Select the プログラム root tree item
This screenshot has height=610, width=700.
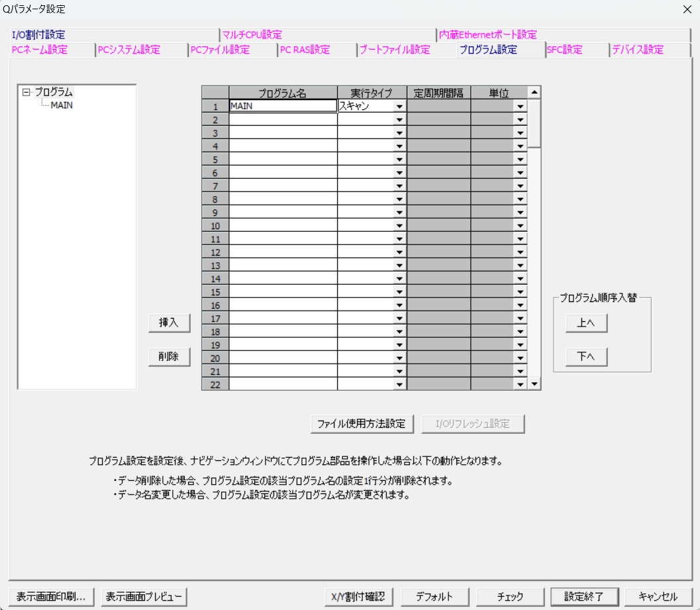pos(54,92)
